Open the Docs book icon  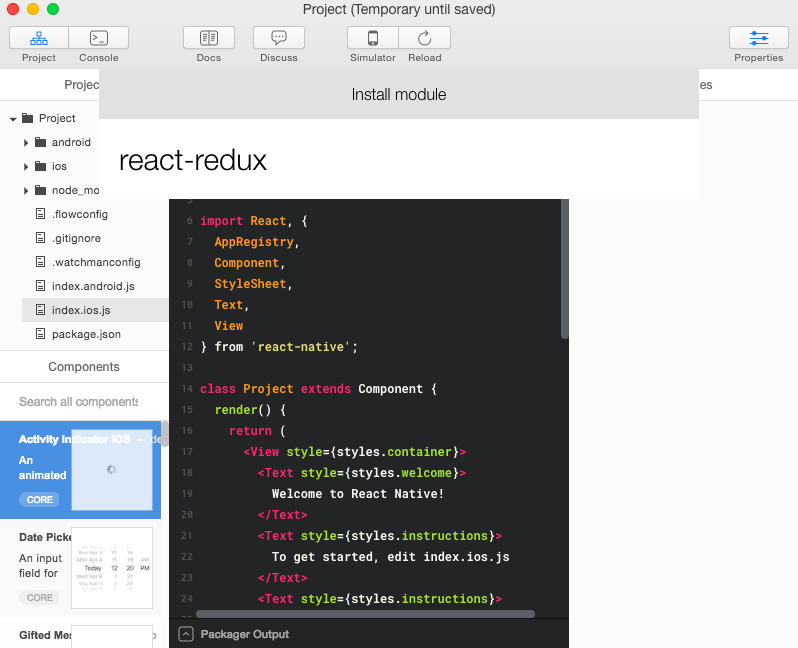coord(209,38)
